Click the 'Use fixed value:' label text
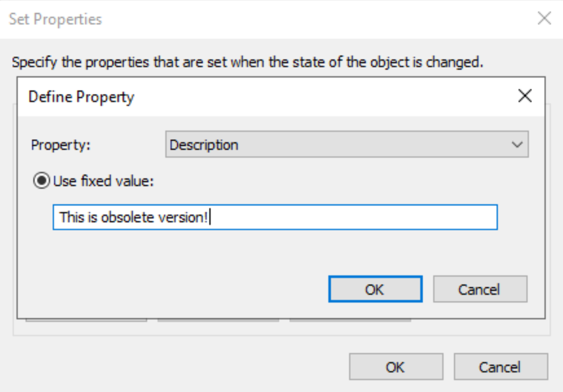This screenshot has height=392, width=563. [x=104, y=181]
